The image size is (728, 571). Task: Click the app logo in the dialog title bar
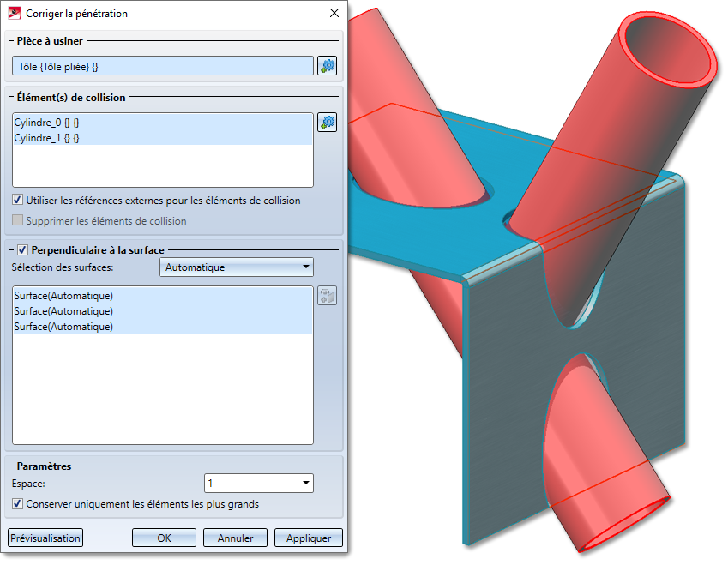(15, 14)
